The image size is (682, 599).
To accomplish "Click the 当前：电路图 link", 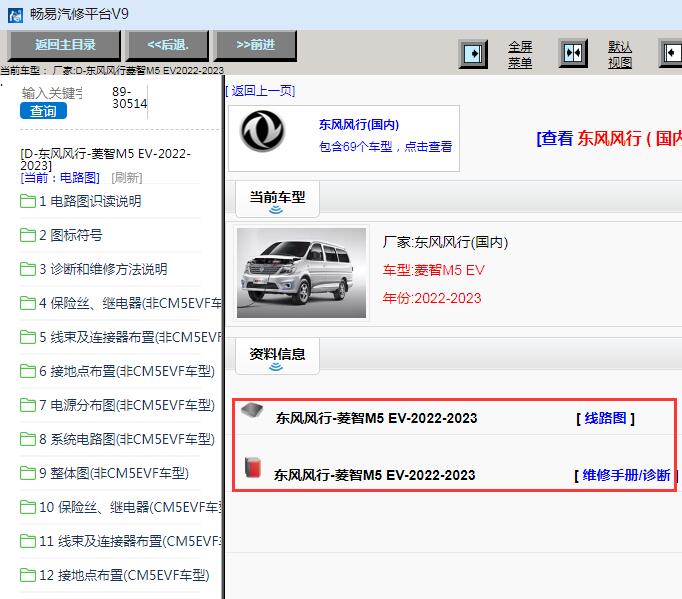I will [60, 177].
